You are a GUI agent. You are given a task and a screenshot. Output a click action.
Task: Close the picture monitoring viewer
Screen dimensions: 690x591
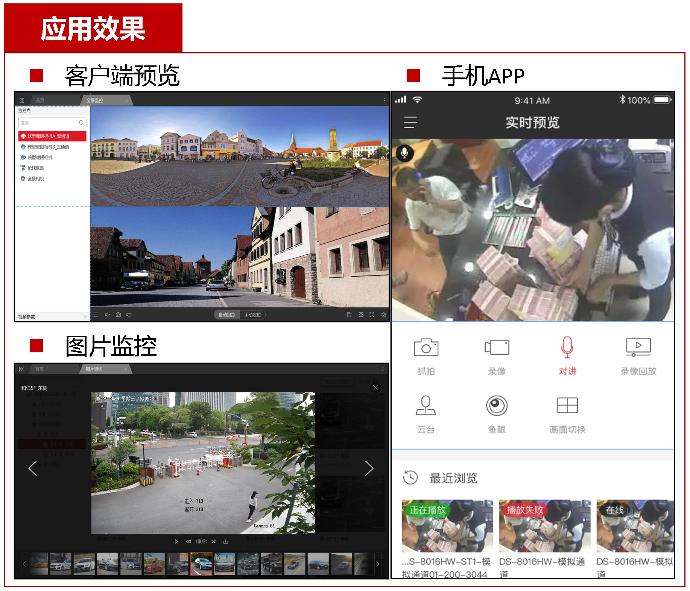tap(376, 387)
